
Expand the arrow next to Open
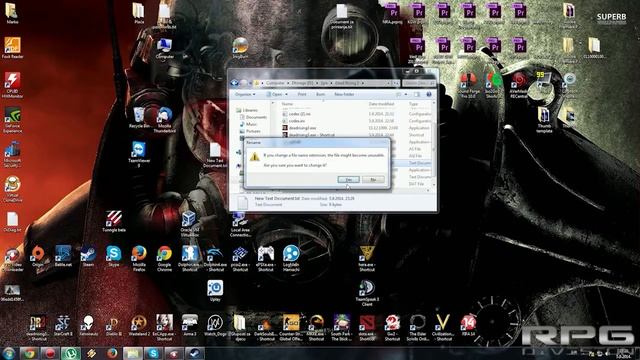[286, 94]
